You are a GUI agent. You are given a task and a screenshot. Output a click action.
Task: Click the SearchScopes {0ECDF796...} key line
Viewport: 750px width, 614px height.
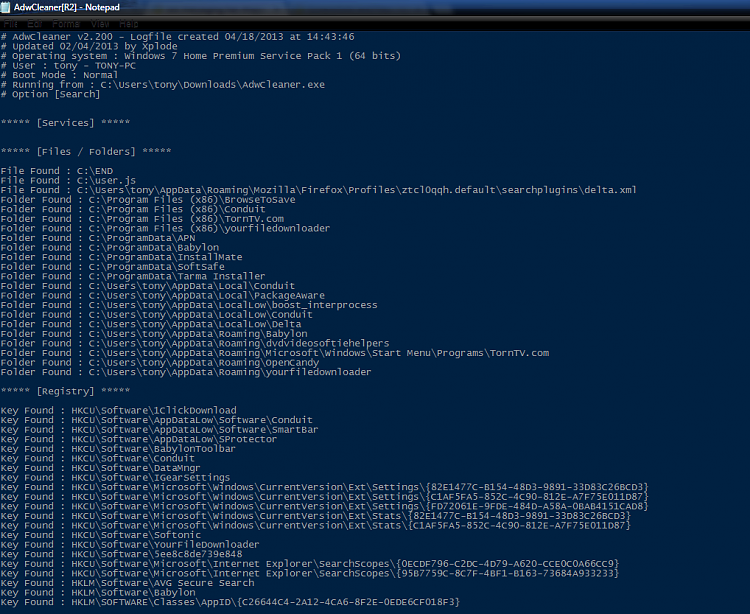[310, 563]
